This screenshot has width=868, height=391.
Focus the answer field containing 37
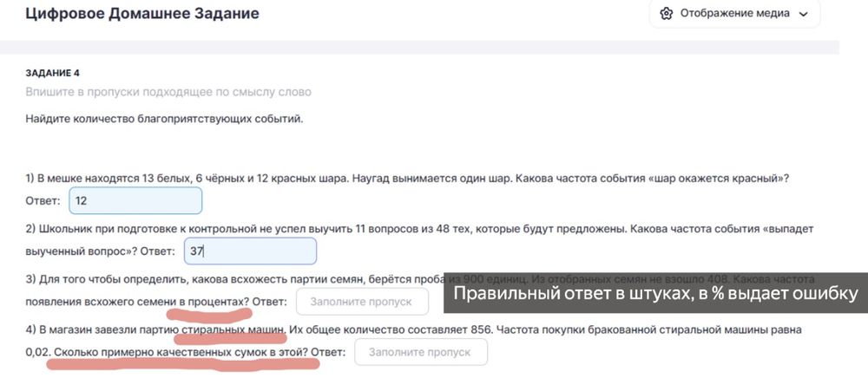[x=250, y=251]
